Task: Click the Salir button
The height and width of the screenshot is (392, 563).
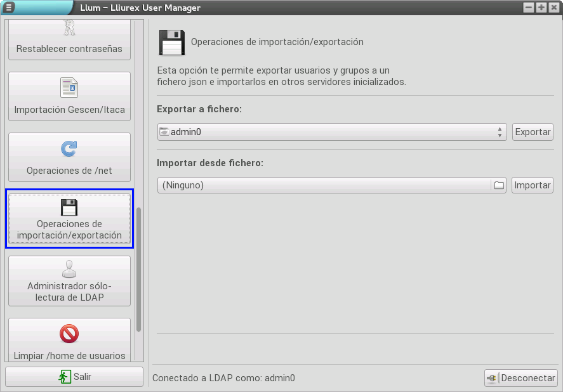Action: coord(74,377)
